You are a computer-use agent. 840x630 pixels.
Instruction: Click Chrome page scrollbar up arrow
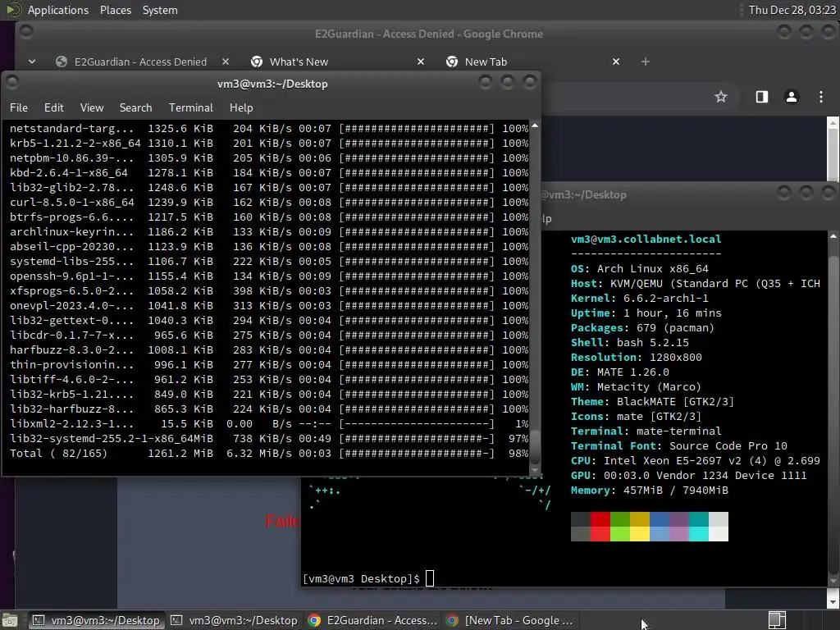click(833, 123)
